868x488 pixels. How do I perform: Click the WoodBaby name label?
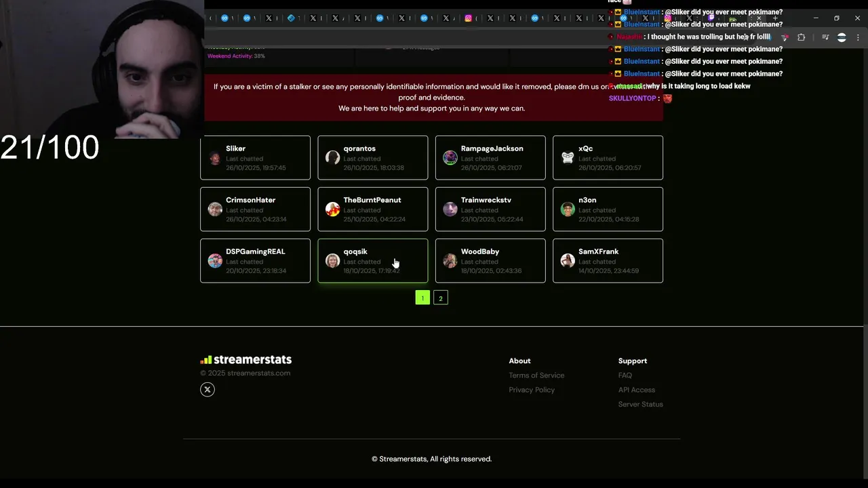480,251
